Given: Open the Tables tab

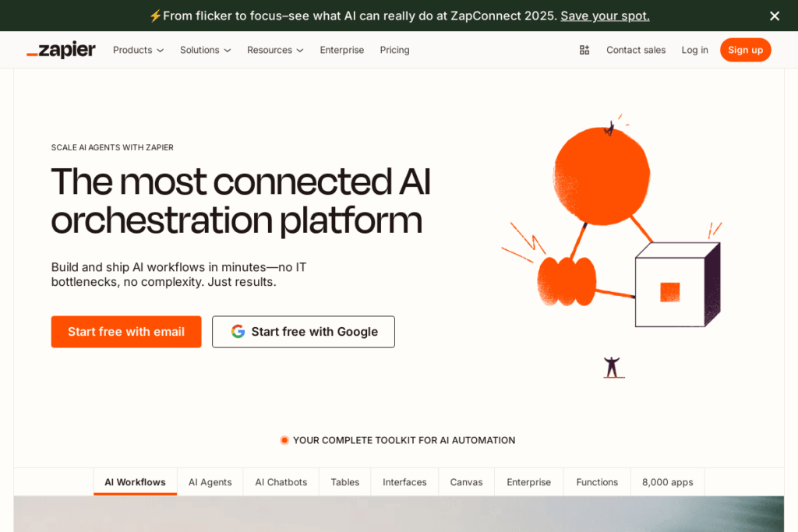Looking at the screenshot, I should (x=344, y=481).
